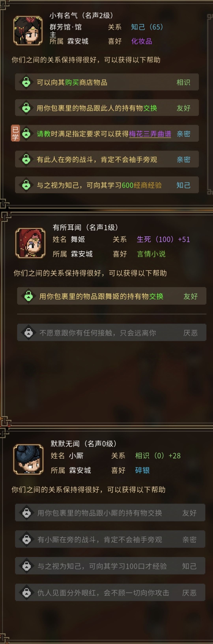Open the 梅花三弄曲谱 link
Screen dimensions: 213x644
150,134
